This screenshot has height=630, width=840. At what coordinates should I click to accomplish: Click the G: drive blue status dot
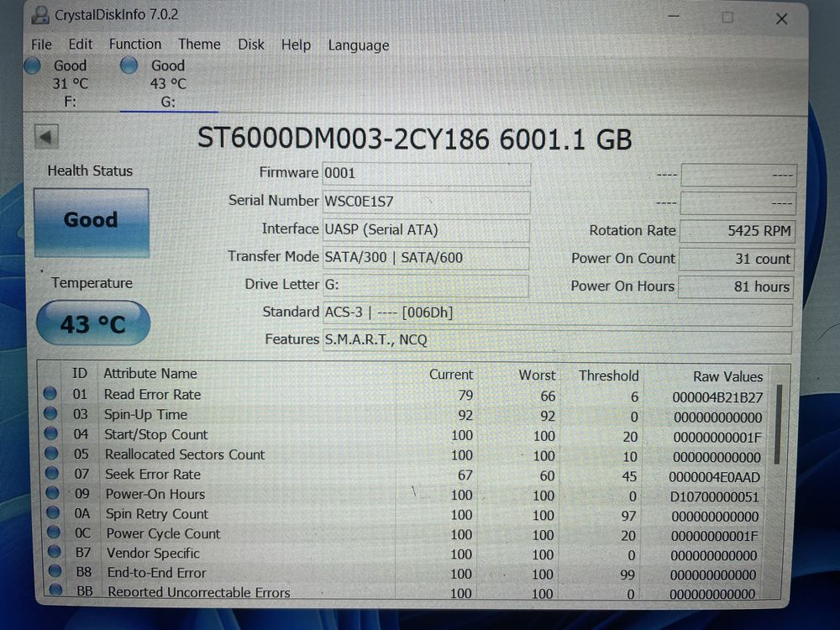(129, 66)
